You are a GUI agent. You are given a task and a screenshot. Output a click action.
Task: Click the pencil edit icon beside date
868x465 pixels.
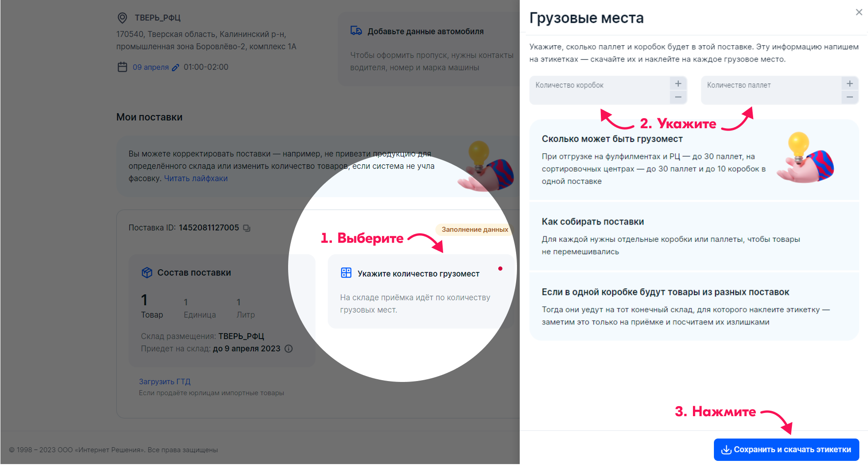(x=176, y=68)
